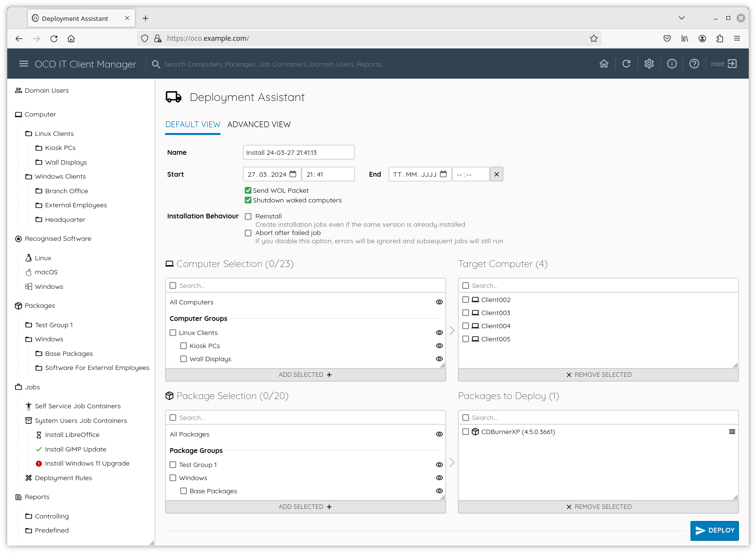Open the info icon in header

672,64
